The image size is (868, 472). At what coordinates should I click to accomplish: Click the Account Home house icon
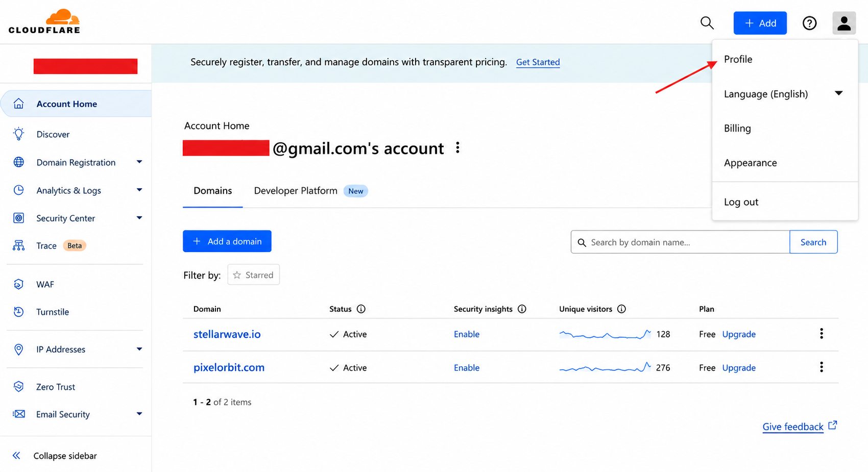click(19, 104)
